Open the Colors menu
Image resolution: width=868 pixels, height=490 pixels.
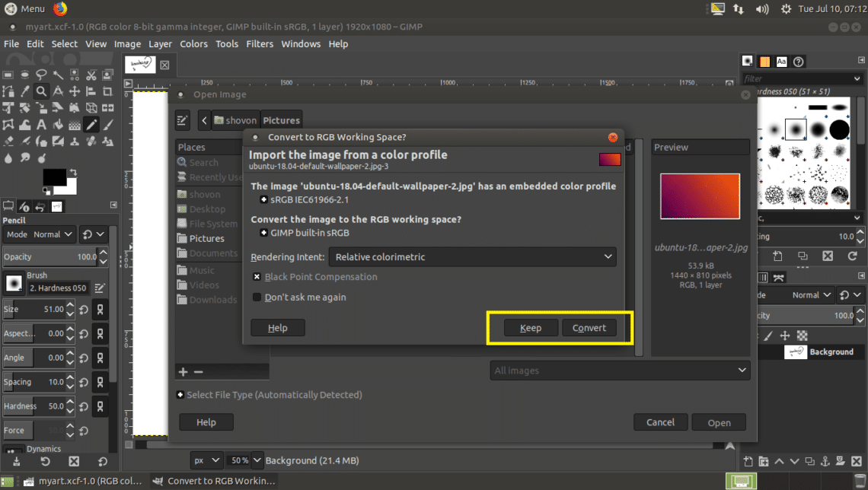(x=193, y=44)
